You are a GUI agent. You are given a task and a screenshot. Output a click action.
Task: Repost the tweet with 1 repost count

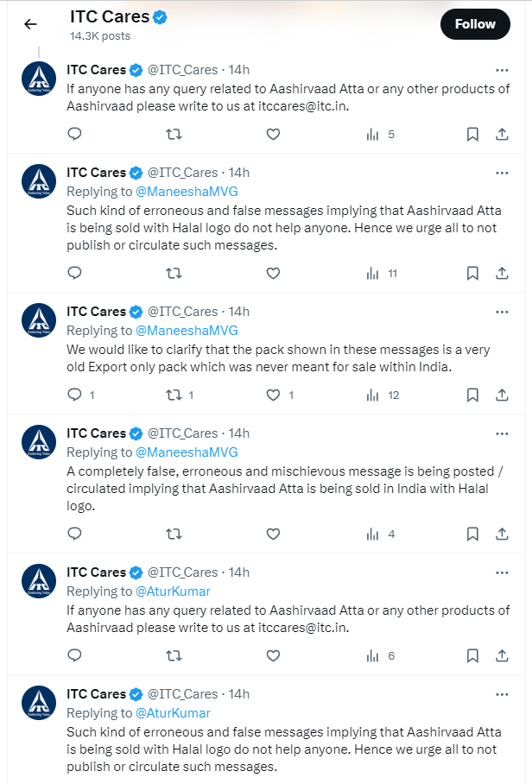point(174,395)
